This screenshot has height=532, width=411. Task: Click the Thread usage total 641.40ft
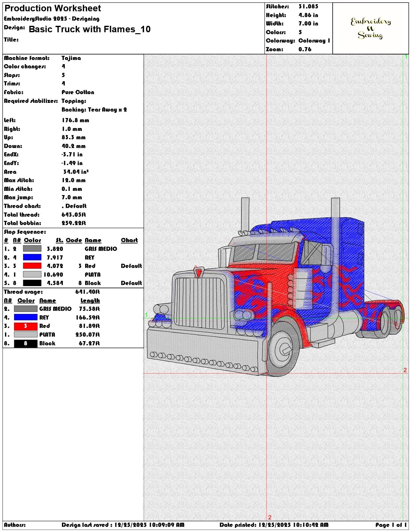(x=87, y=292)
